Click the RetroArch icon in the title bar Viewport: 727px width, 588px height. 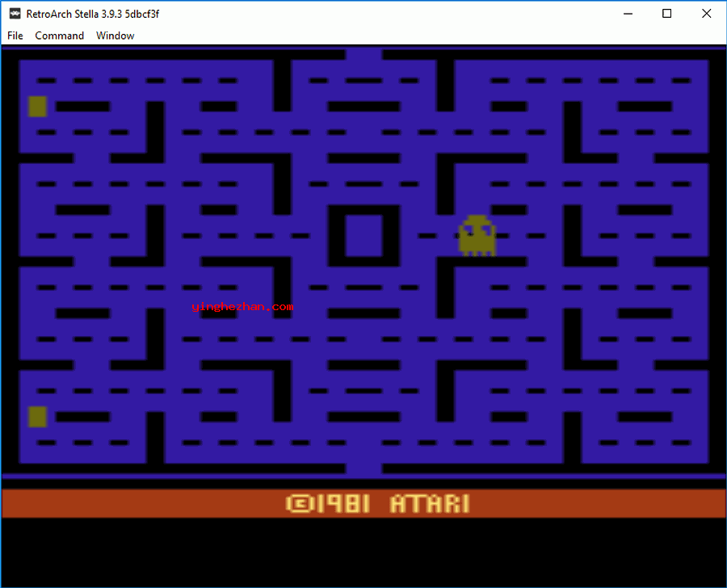[15, 14]
